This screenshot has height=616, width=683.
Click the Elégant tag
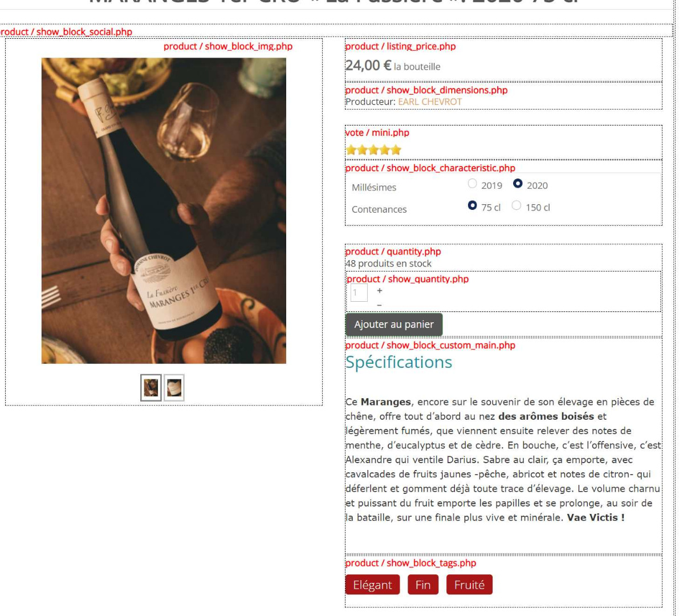point(372,585)
